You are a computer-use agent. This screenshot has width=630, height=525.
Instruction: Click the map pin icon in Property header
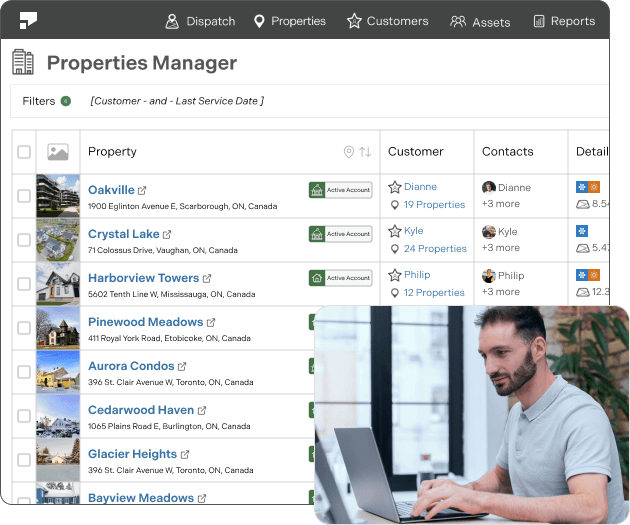348,152
